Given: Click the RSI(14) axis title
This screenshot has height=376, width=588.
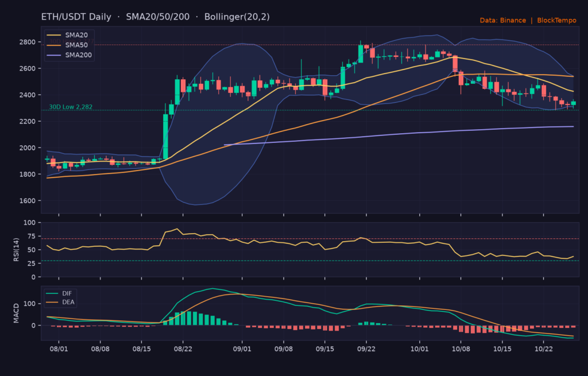Looking at the screenshot, I should click(16, 250).
